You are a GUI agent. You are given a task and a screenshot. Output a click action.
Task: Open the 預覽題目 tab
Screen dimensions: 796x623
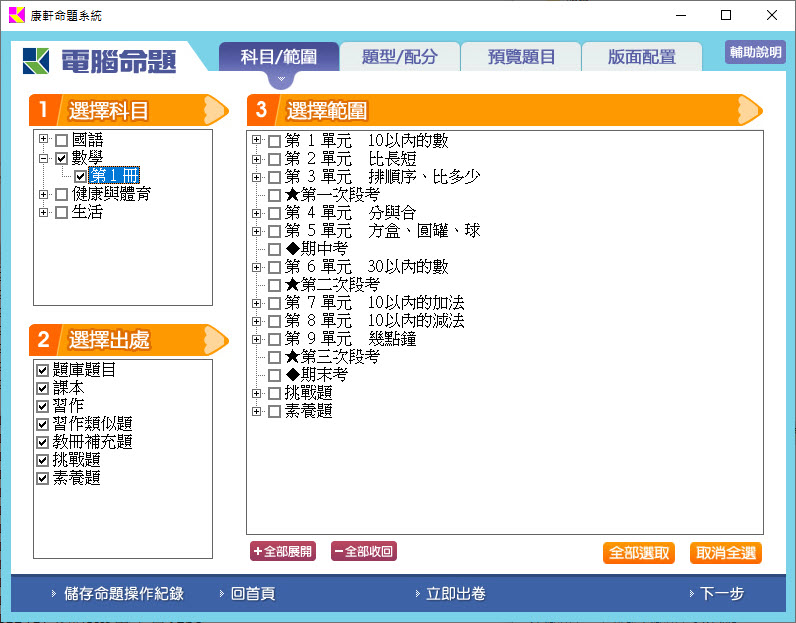[520, 57]
